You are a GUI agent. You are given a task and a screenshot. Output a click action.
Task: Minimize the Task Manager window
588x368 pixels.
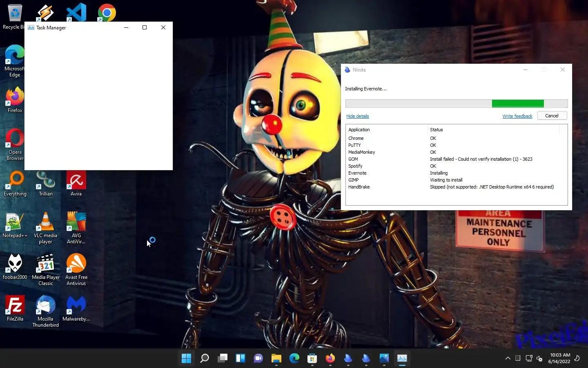(126, 27)
